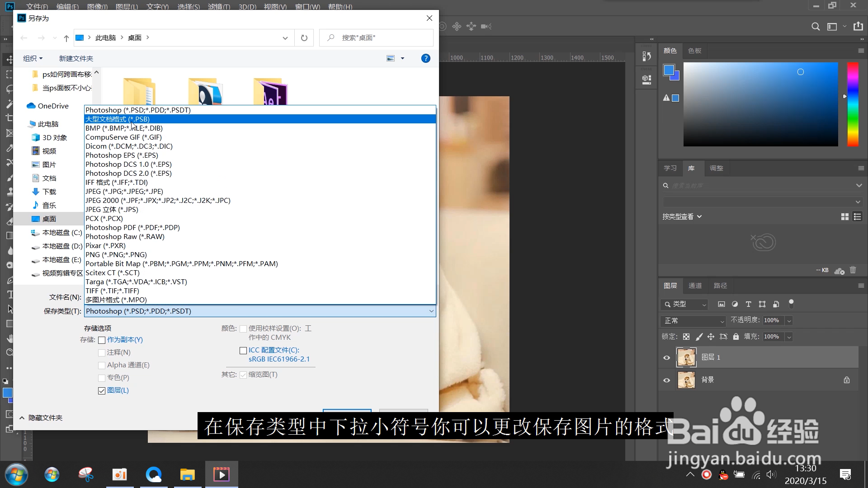Open the 保存类型 format combo box

point(259,311)
